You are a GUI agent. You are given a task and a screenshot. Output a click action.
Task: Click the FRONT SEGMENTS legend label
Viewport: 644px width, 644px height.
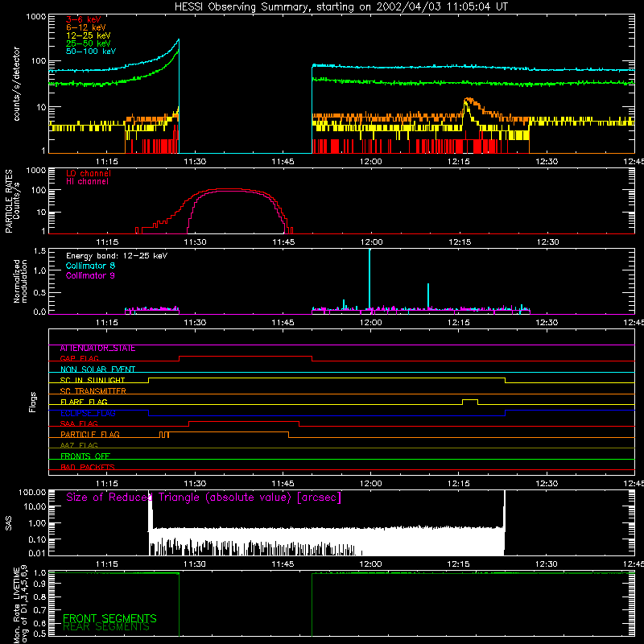click(x=109, y=618)
